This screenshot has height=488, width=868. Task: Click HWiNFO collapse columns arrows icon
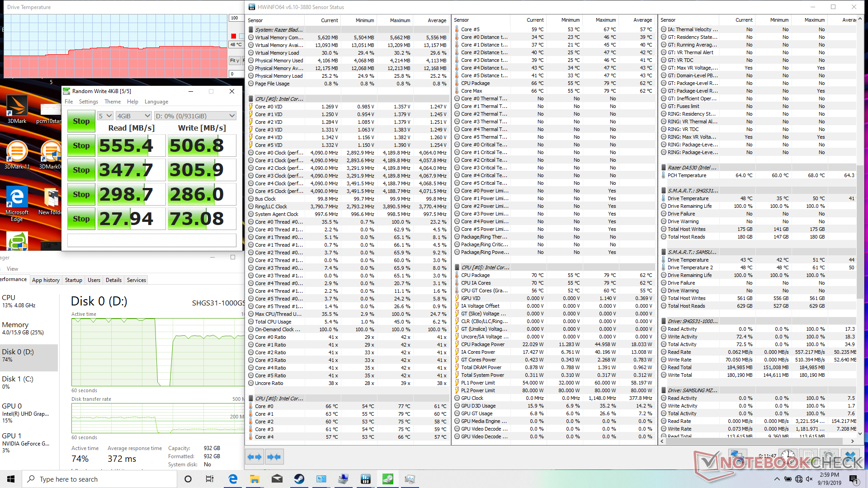[274, 457]
